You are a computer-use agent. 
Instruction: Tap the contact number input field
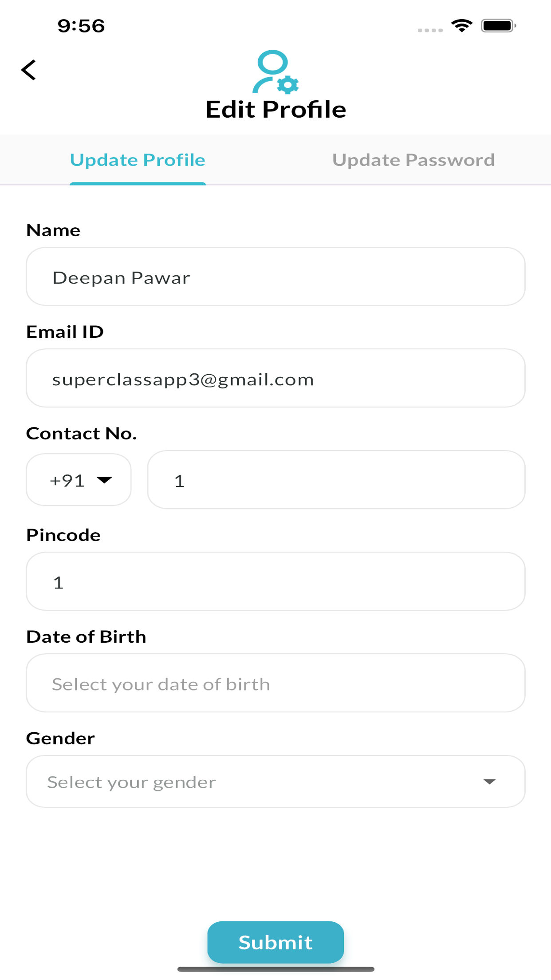click(x=336, y=480)
